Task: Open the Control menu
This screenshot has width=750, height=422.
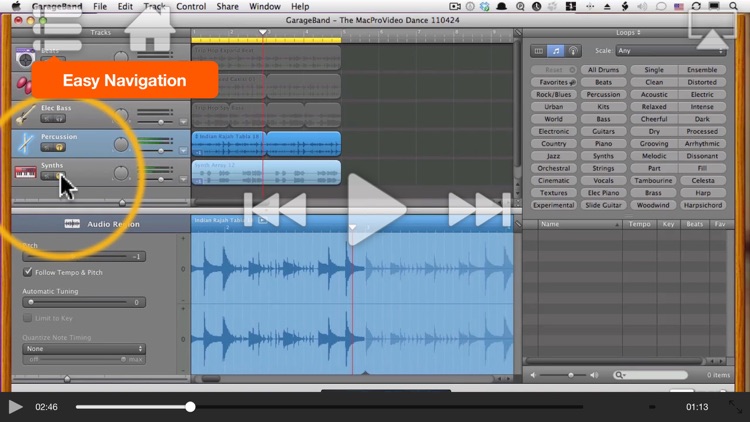Action: tap(191, 6)
